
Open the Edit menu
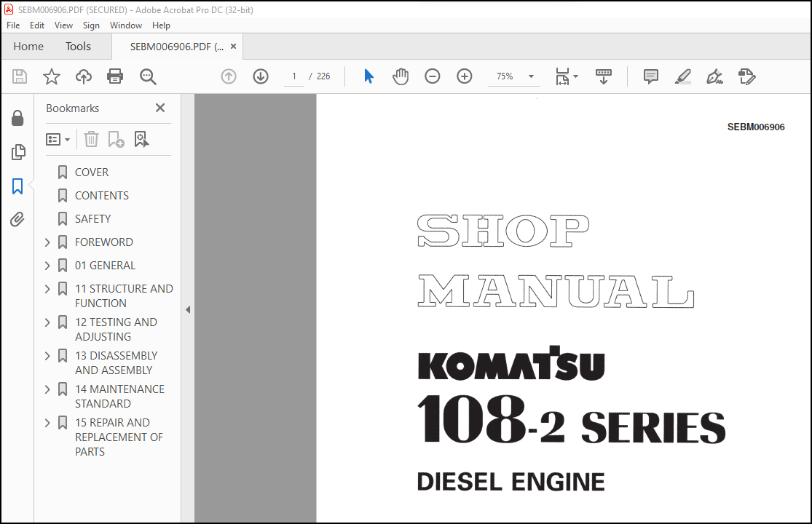point(36,25)
